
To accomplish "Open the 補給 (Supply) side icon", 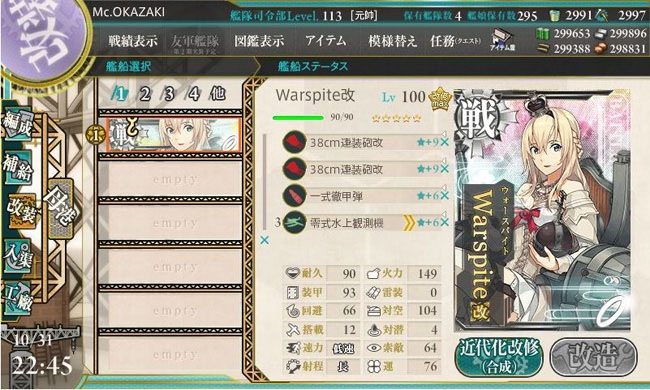I will coord(17,168).
